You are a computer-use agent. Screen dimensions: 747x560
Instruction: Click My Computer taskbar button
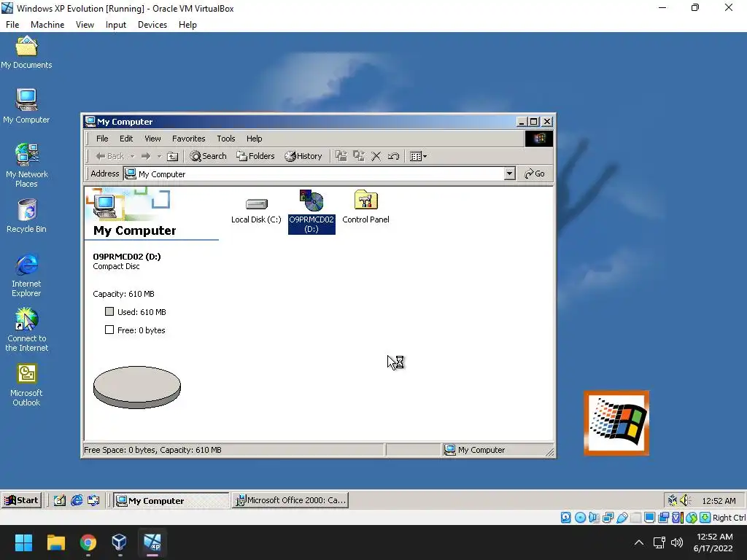[171, 500]
